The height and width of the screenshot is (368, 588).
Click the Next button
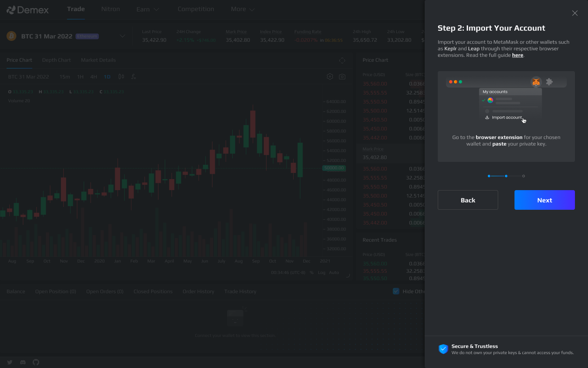[544, 200]
